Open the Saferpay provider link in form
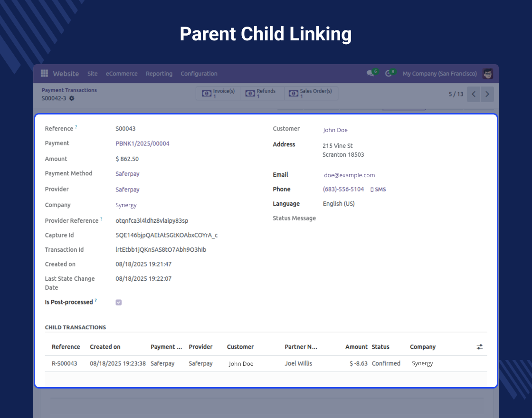 [x=128, y=190]
